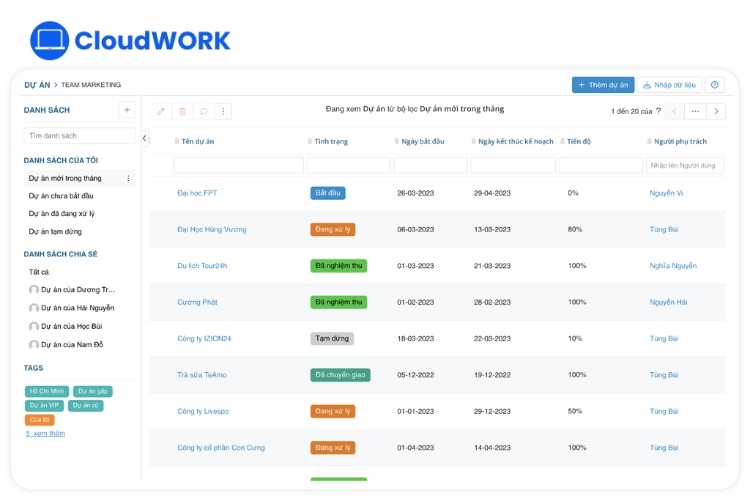750x500 pixels.
Task: Select Dự án tạm dừng list
Action: 55,231
